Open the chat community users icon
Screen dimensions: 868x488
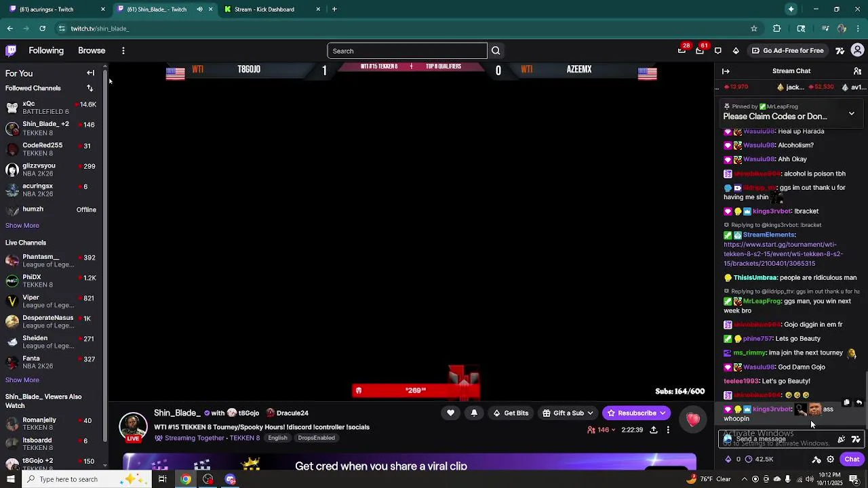tap(857, 71)
